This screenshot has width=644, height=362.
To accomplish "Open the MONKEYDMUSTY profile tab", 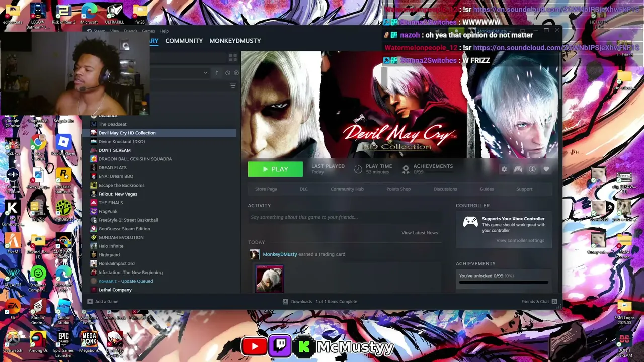I will pyautogui.click(x=235, y=41).
